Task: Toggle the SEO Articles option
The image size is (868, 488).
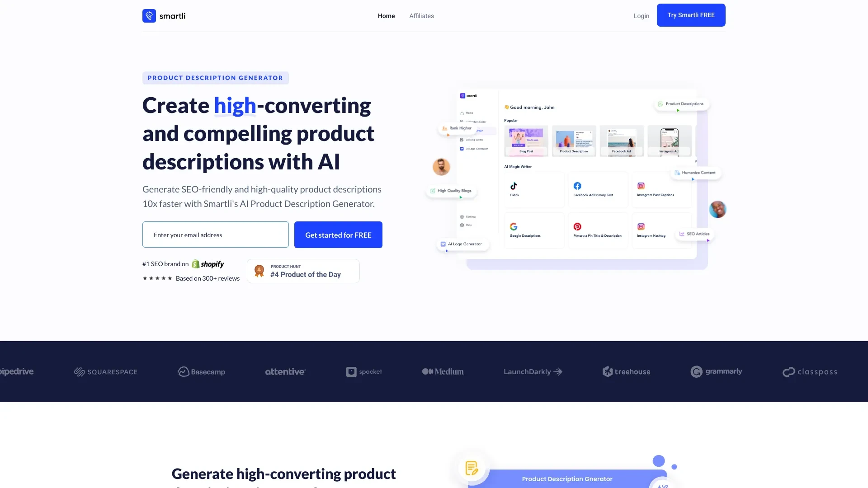Action: tap(693, 234)
